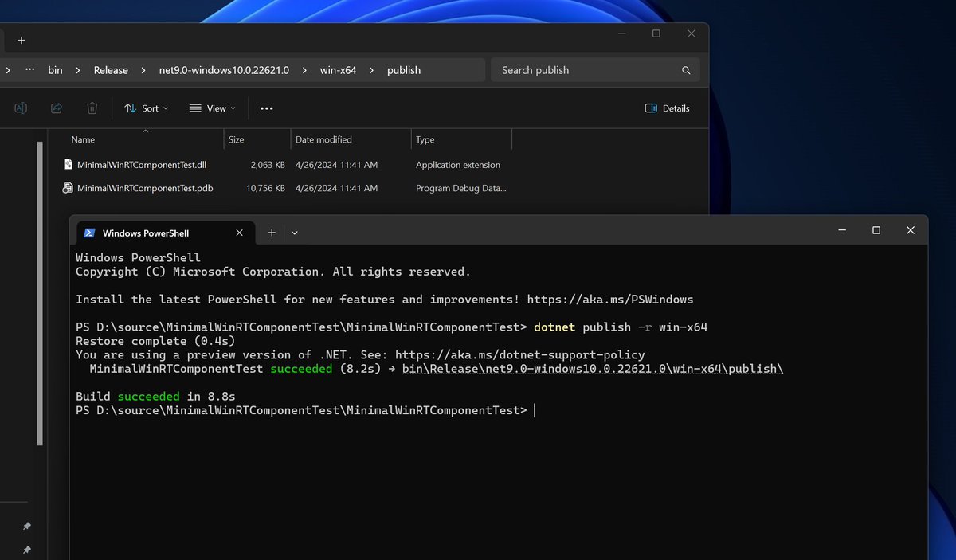956x560 pixels.
Task: Open the 'See more' ellipsis in Explorer toolbar
Action: [267, 108]
